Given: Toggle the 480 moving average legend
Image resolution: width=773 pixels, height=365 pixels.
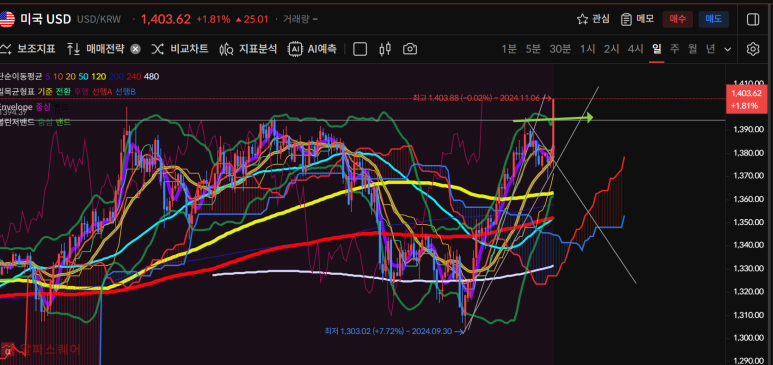Looking at the screenshot, I should [x=151, y=76].
